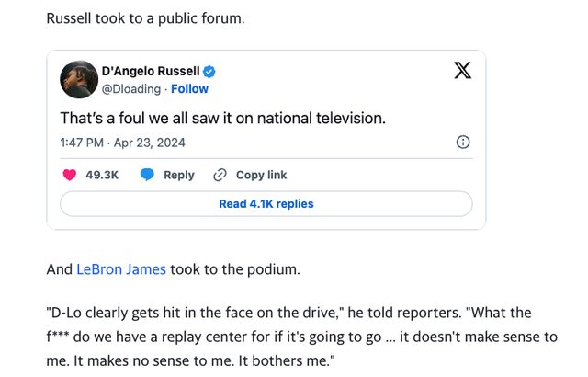Screen dimensions: 588x377
Task: Open D'Angelo Russell's profile avatar
Action: pos(79,80)
